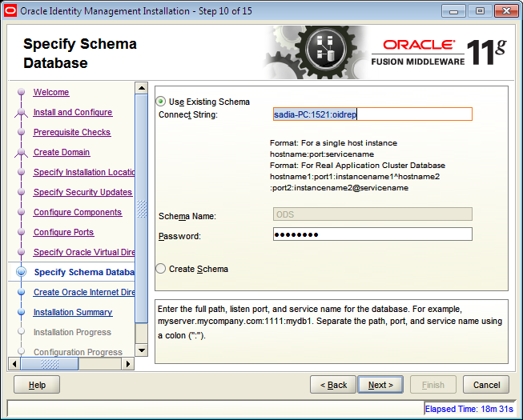Image resolution: width=523 pixels, height=420 pixels.
Task: Click the Specify Schema Database page heading
Action: pos(80,54)
